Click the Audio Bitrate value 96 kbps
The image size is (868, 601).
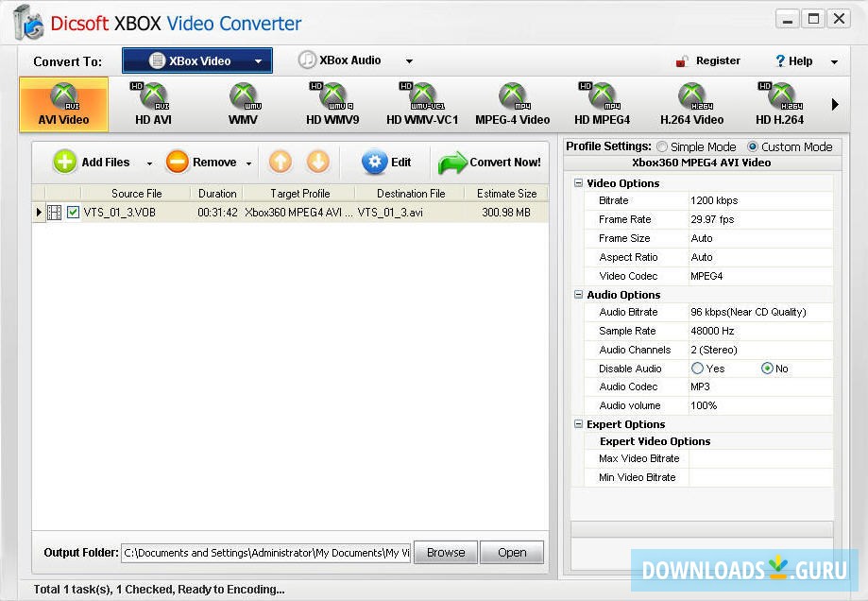pyautogui.click(x=748, y=312)
